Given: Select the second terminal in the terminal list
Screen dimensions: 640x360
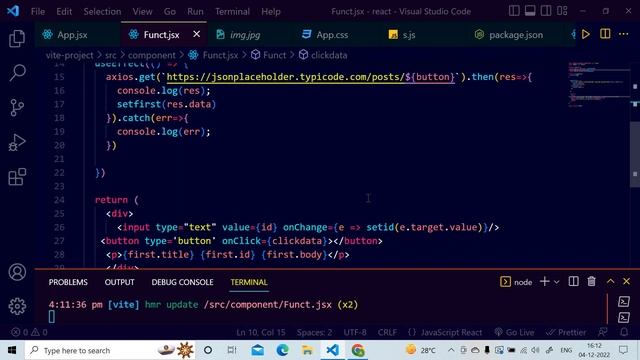Looking at the screenshot, I should (x=624, y=317).
